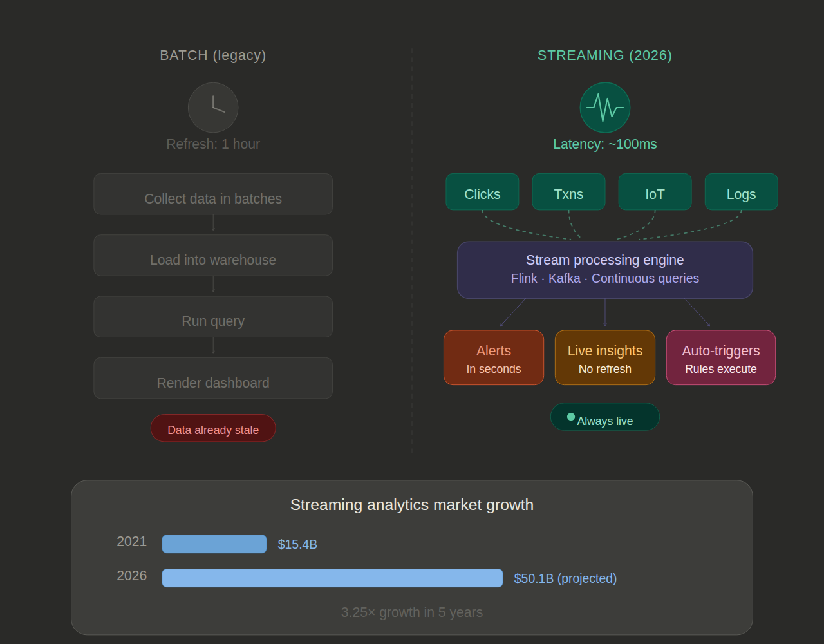Click the Run query step
Viewport: 824px width, 644px height.
click(x=213, y=316)
